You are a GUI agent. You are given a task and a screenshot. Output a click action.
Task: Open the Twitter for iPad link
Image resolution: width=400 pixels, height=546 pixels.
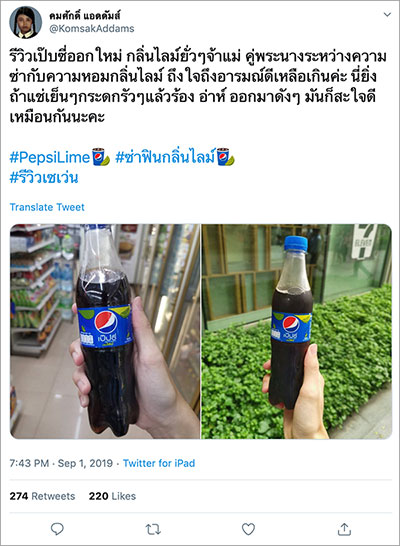pyautogui.click(x=159, y=463)
